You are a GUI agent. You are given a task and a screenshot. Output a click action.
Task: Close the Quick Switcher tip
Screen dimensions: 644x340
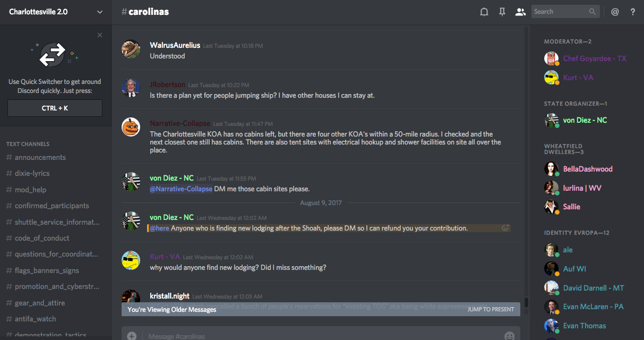(x=100, y=35)
